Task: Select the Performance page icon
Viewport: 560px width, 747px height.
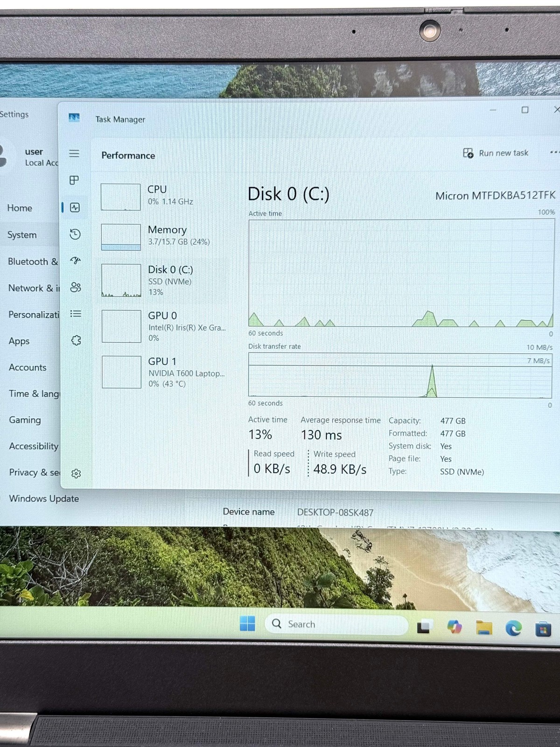Action: pos(75,208)
